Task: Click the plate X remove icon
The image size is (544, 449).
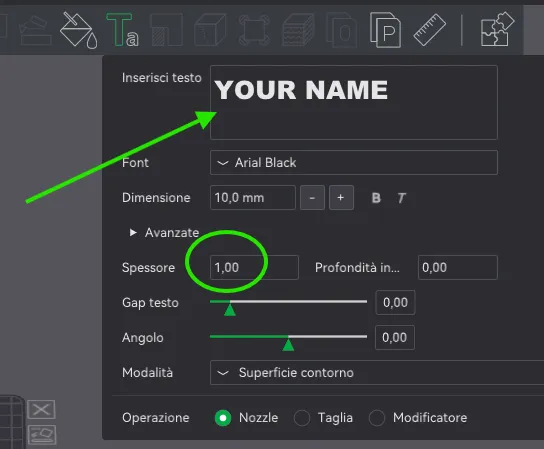Action: click(41, 410)
